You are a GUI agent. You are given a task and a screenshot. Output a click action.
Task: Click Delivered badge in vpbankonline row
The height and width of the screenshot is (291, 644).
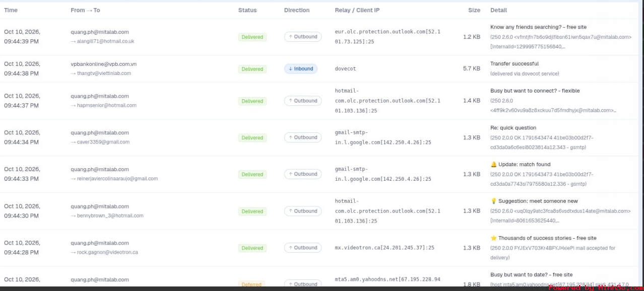tap(252, 69)
